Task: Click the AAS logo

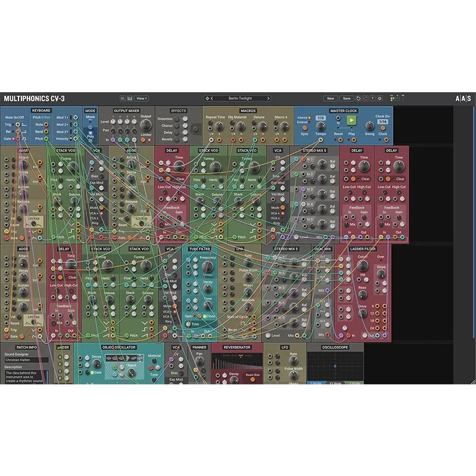Action: click(x=463, y=98)
